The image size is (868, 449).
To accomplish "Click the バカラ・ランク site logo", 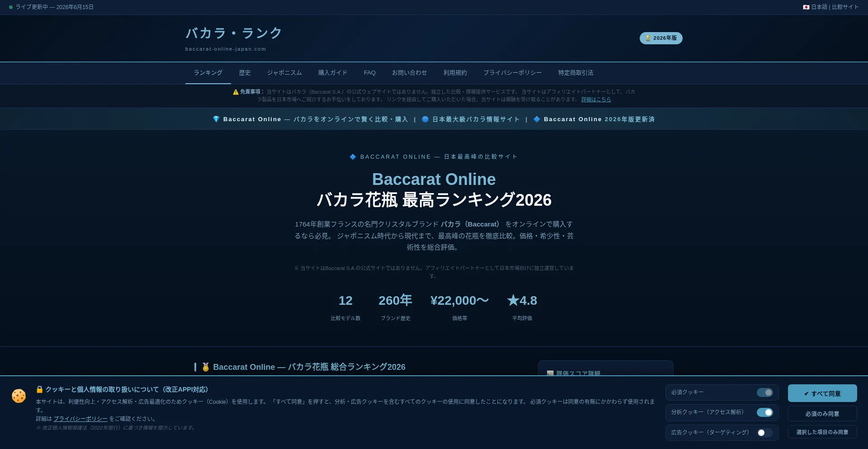I will click(x=234, y=33).
